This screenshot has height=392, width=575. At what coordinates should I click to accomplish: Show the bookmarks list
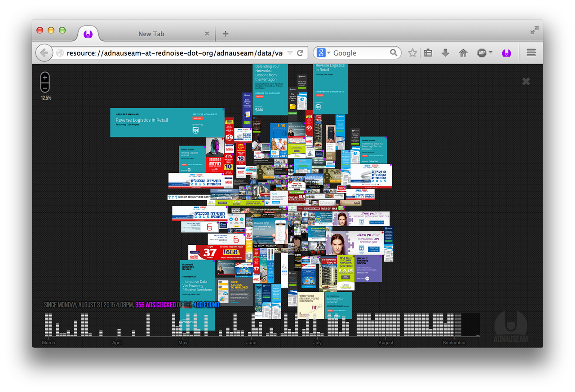428,53
